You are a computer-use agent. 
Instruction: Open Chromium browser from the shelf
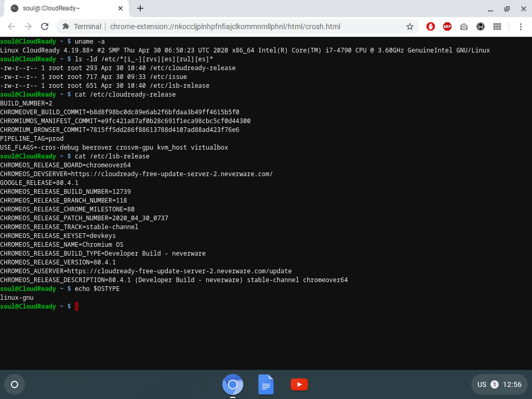[233, 384]
